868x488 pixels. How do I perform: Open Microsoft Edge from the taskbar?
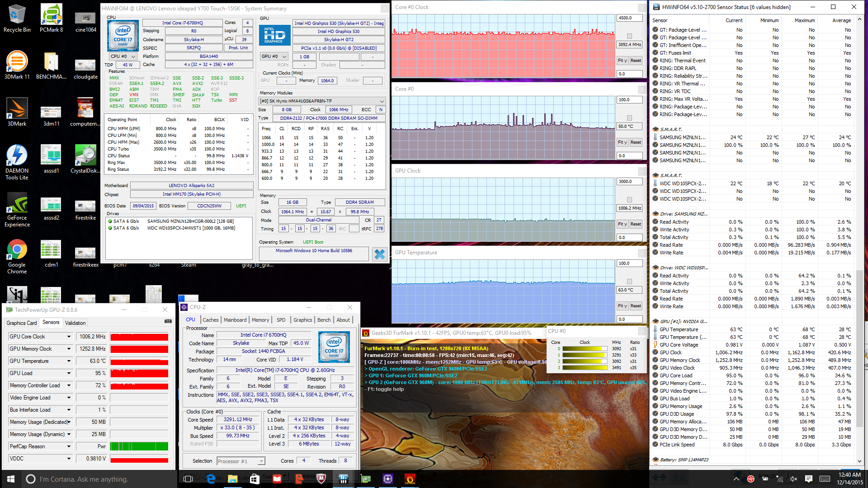210,479
